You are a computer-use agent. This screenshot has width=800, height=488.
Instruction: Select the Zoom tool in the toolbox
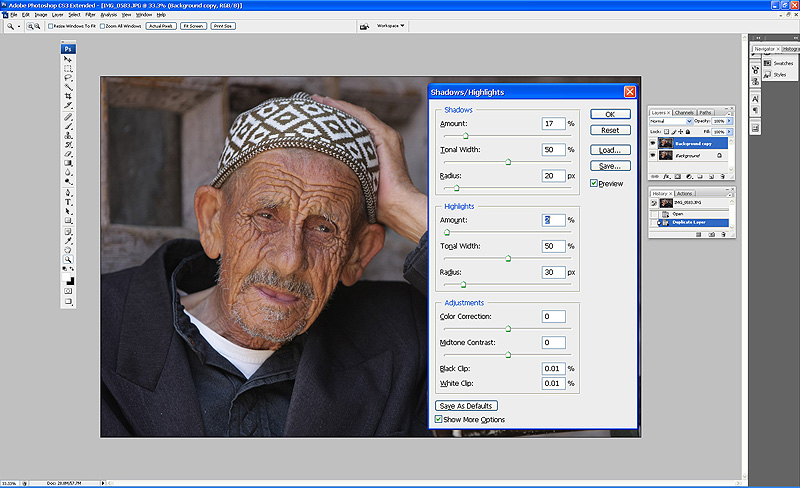(68, 259)
